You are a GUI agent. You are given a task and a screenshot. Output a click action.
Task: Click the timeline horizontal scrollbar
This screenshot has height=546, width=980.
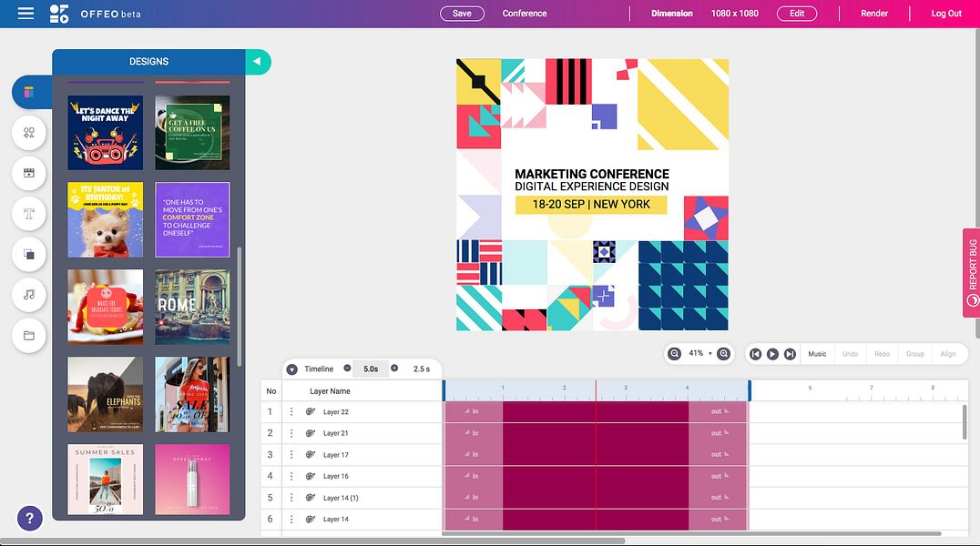point(691,533)
